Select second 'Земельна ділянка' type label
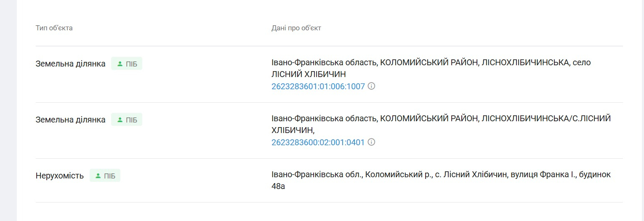644x221 pixels. tap(71, 120)
